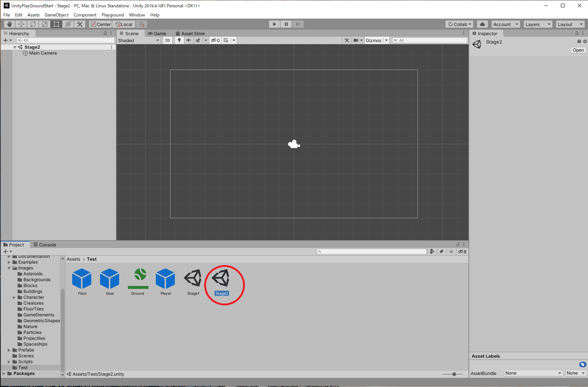Switch to the Asset Store tab
The height and width of the screenshot is (387, 588).
pyautogui.click(x=190, y=33)
